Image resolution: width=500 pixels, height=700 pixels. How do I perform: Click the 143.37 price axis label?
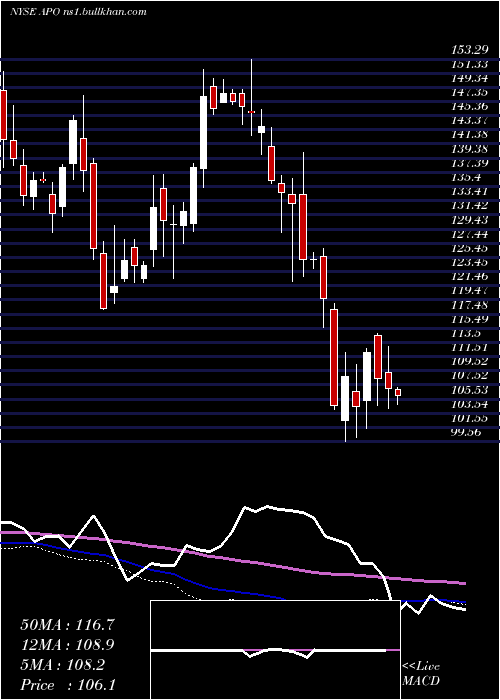point(469,121)
